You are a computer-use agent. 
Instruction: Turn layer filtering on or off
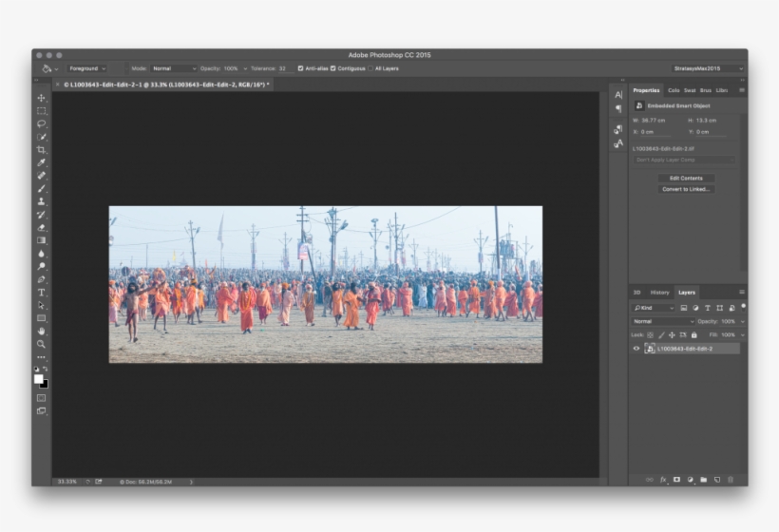click(743, 308)
